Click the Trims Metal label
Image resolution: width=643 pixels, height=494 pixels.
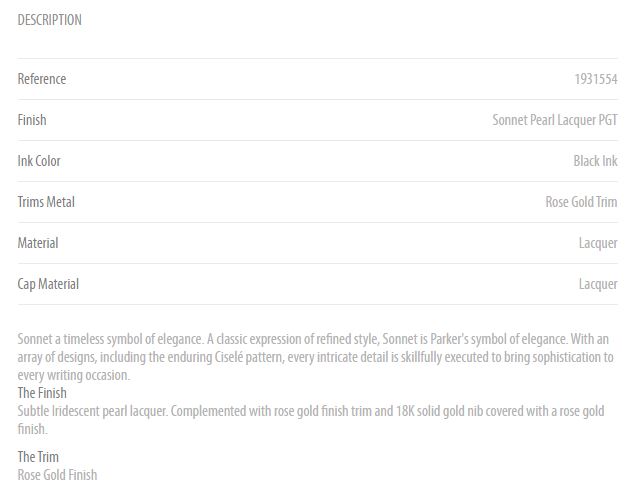tap(46, 202)
